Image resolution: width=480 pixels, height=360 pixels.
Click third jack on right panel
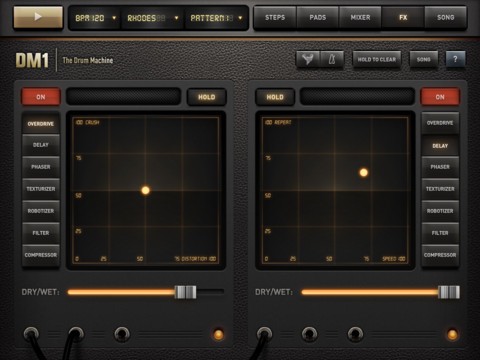tap(355, 333)
